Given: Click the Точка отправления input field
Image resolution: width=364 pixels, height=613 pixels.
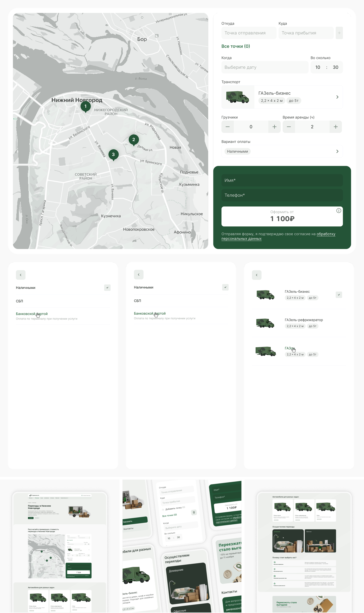Looking at the screenshot, I should (x=248, y=33).
